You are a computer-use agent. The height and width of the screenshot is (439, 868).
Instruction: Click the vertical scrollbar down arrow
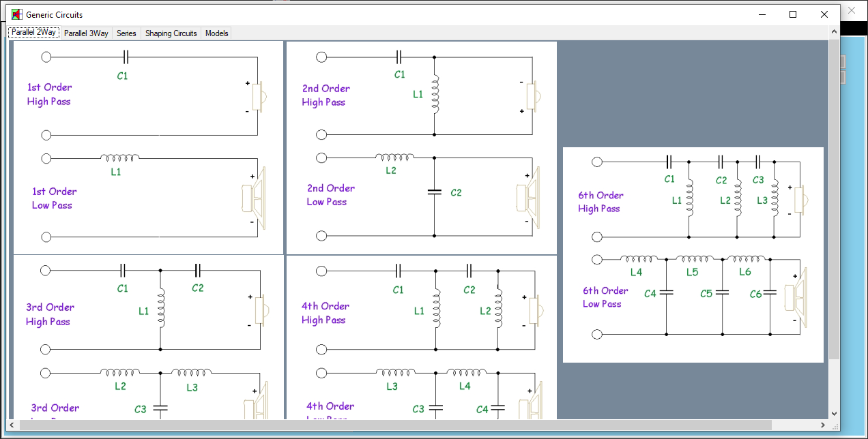(834, 413)
